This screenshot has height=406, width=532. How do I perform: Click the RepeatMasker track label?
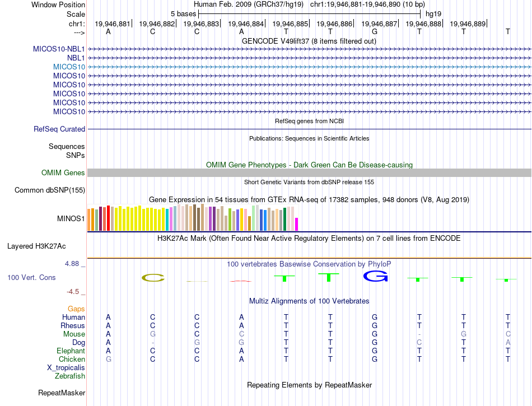pos(62,393)
